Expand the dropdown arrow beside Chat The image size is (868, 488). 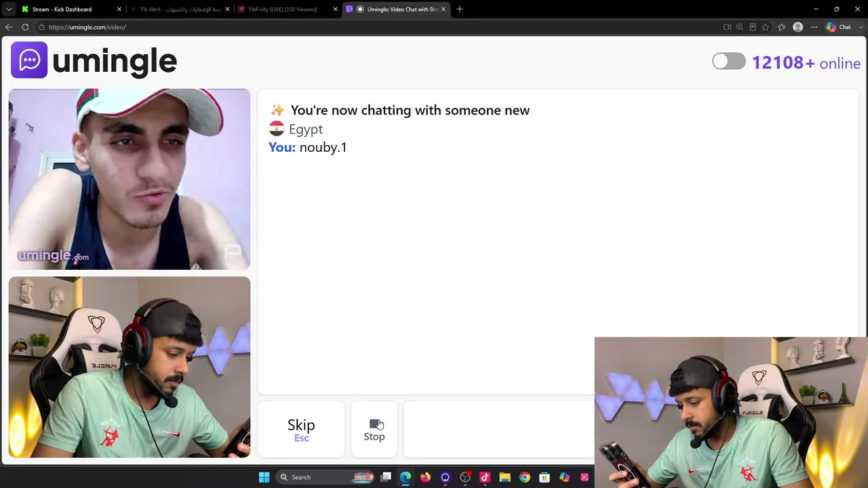click(859, 27)
